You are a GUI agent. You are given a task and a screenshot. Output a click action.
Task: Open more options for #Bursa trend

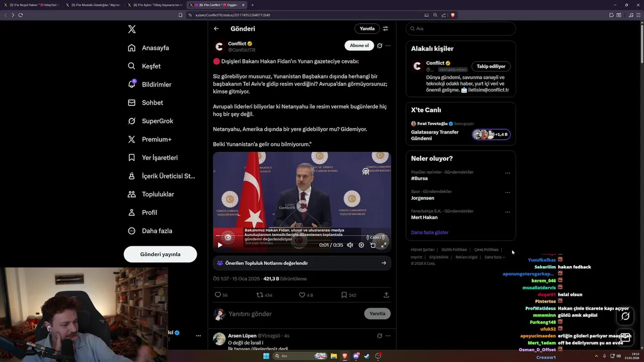[507, 173]
